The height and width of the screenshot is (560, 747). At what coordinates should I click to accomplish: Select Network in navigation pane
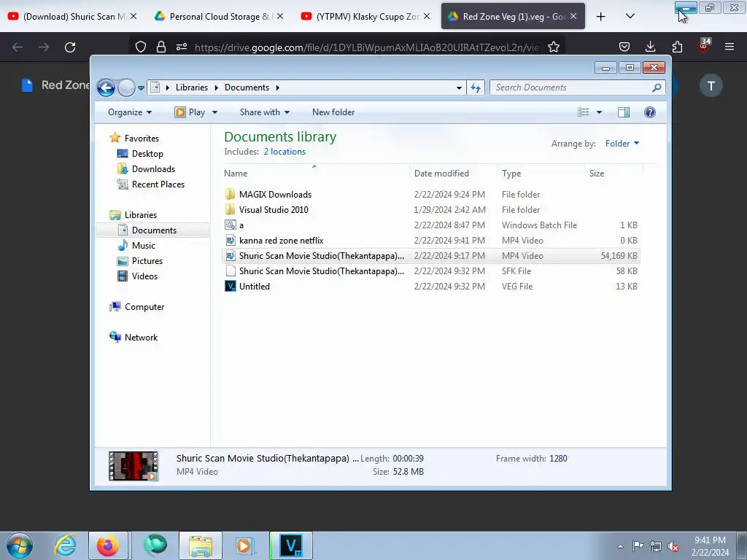pos(141,338)
